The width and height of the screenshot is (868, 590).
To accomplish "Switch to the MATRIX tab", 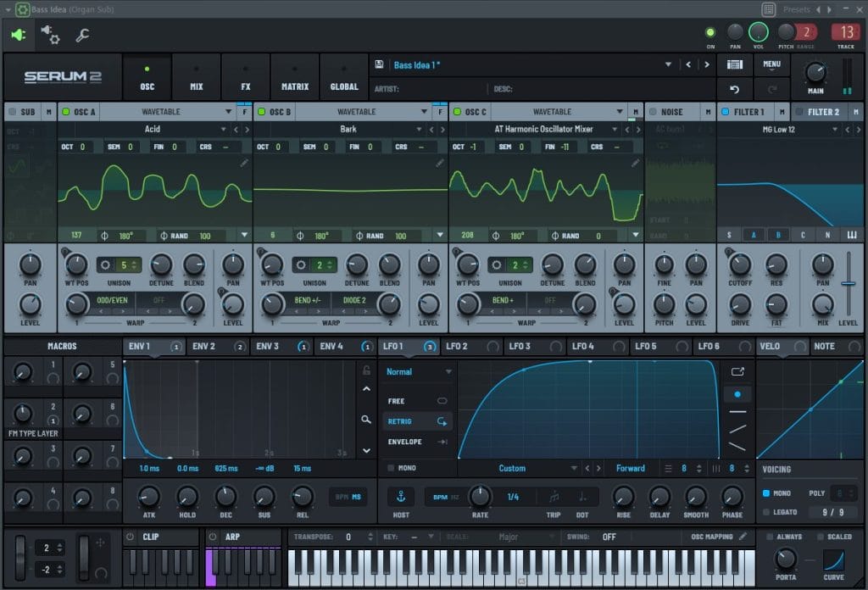I will coord(294,77).
